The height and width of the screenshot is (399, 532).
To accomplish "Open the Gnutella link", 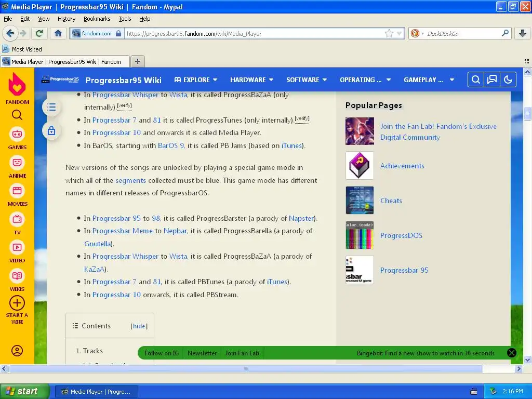I will (x=97, y=244).
